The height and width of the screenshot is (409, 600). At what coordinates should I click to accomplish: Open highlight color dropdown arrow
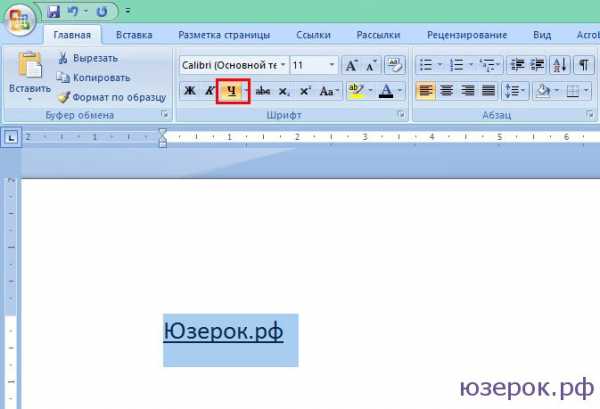(x=370, y=91)
